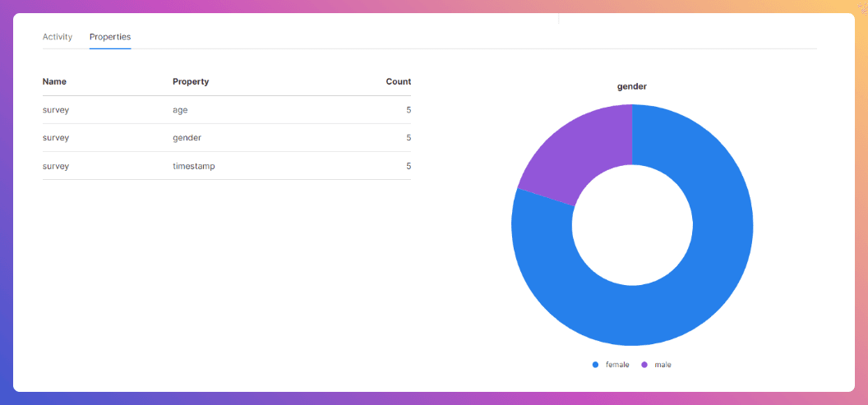Click survey name in the age row
This screenshot has height=405, width=868.
click(x=56, y=110)
